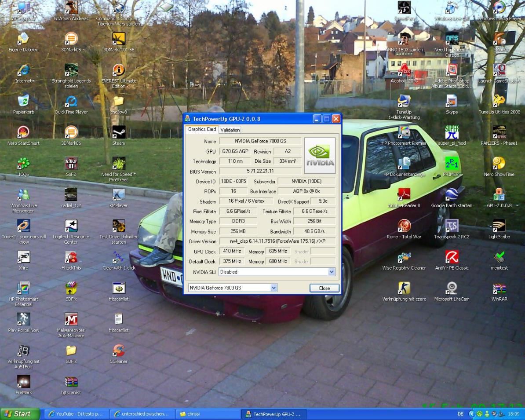Click the system tray clock 18:09
The image size is (525, 420).
coord(513,414)
